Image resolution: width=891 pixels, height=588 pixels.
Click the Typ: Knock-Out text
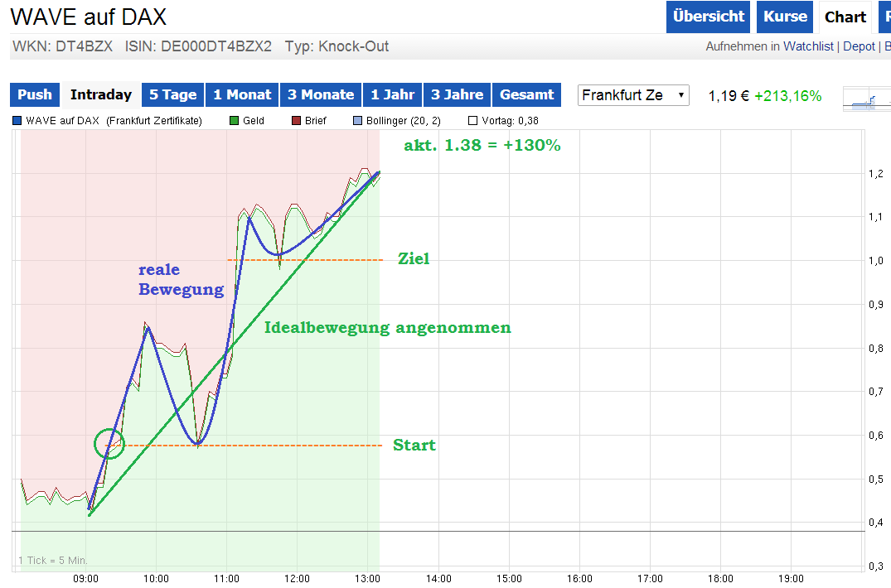(337, 46)
